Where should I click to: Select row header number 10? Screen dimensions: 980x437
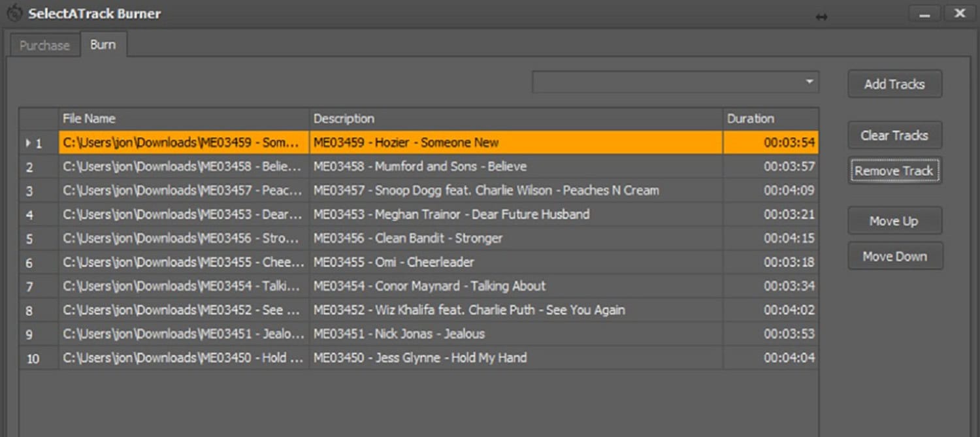click(x=39, y=358)
